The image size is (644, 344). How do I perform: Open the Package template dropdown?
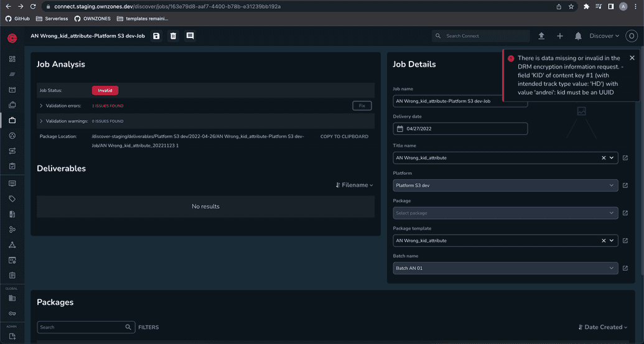[612, 241]
